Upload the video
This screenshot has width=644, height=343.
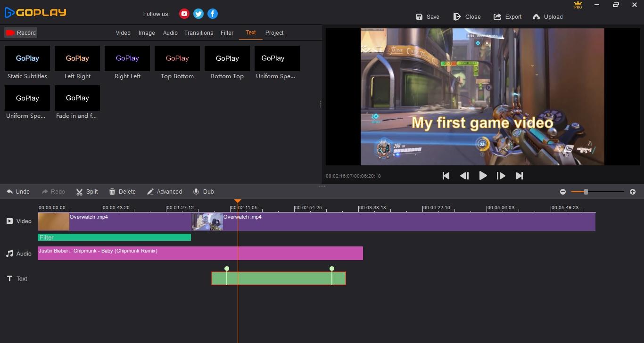pyautogui.click(x=548, y=17)
